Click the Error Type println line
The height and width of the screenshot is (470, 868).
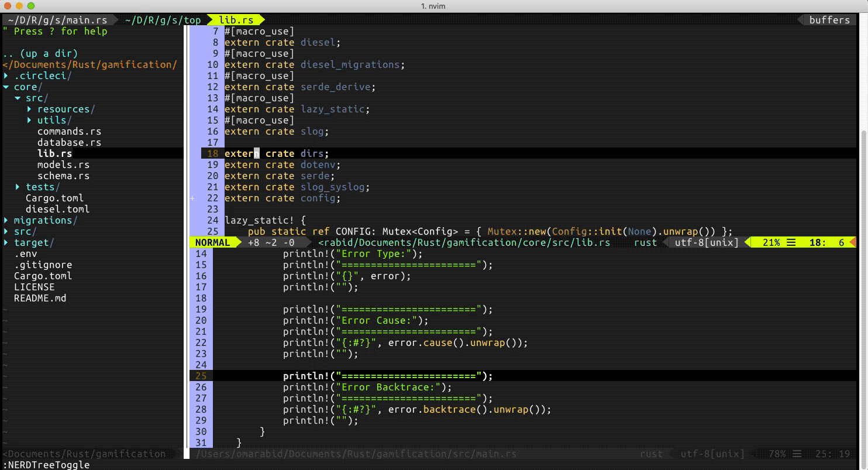coord(353,253)
